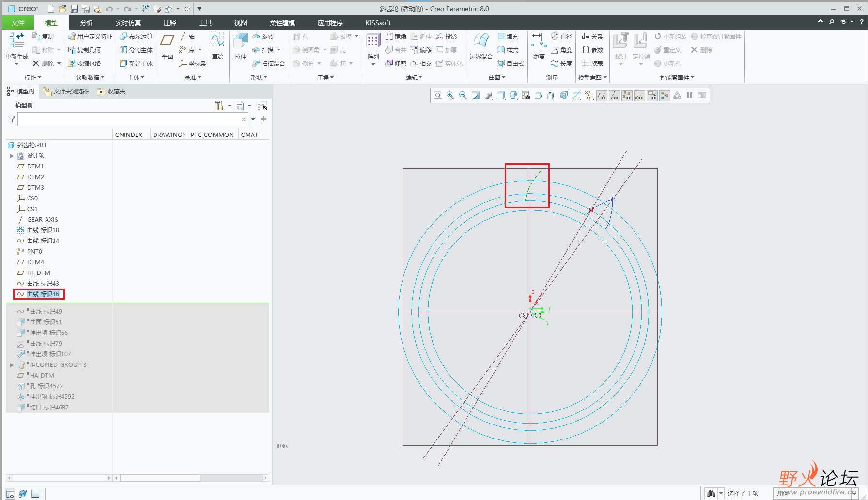Click model tree settings hammer icon
The image size is (868, 500).
[219, 106]
